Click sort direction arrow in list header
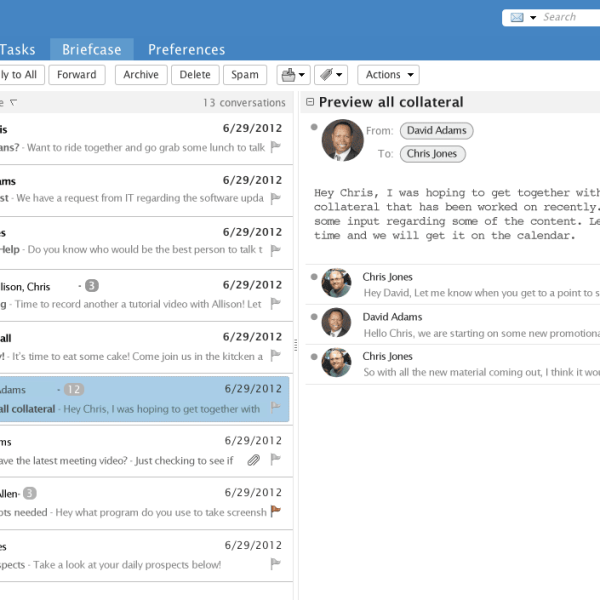The height and width of the screenshot is (600, 600). [13, 102]
